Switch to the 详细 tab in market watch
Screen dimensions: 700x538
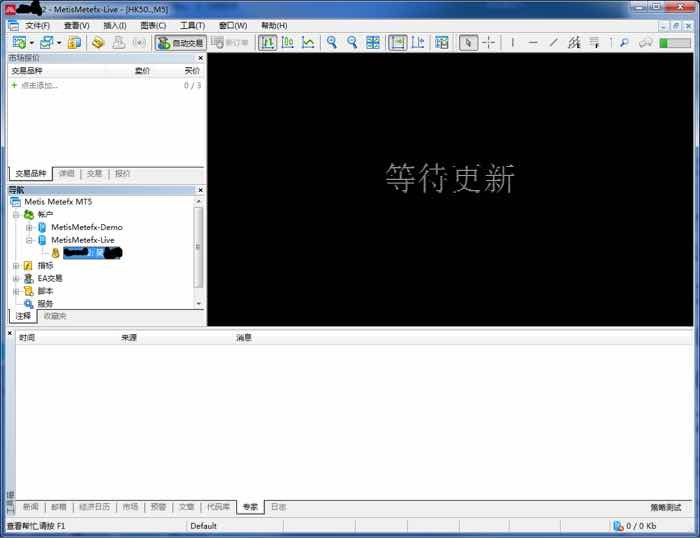tap(67, 173)
